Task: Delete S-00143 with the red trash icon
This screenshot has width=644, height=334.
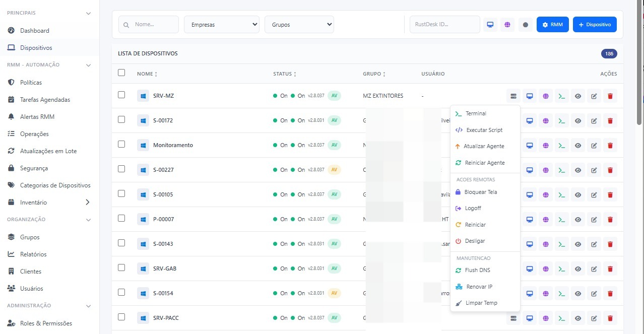Action: [x=610, y=244]
